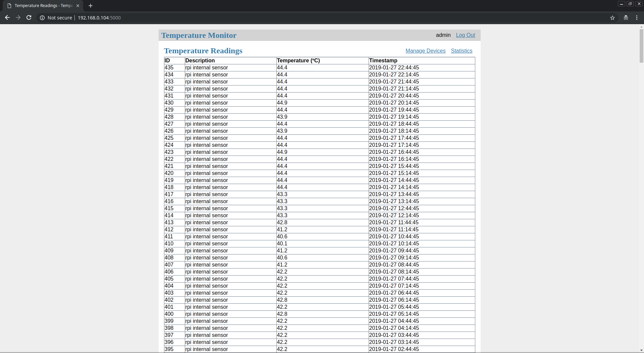The height and width of the screenshot is (353, 644).
Task: Restore down the browser window
Action: pos(630,4)
